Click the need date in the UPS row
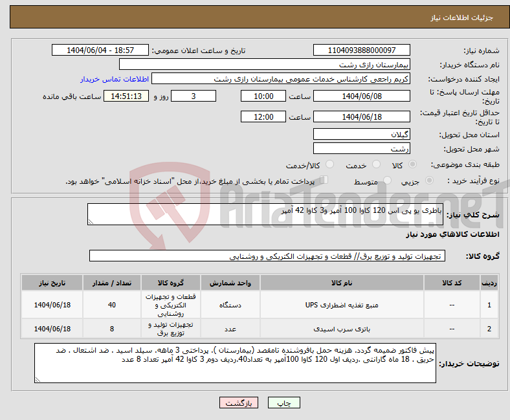 click(52, 305)
